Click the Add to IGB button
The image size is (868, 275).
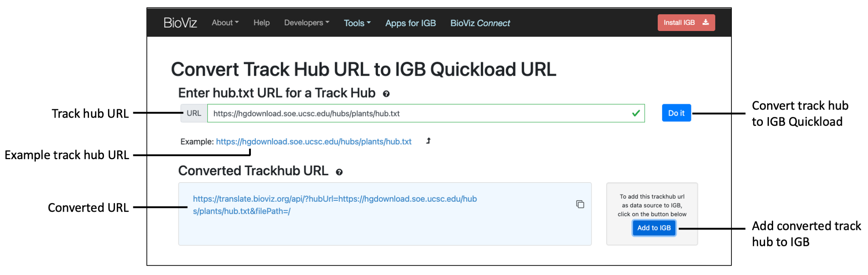pyautogui.click(x=654, y=228)
